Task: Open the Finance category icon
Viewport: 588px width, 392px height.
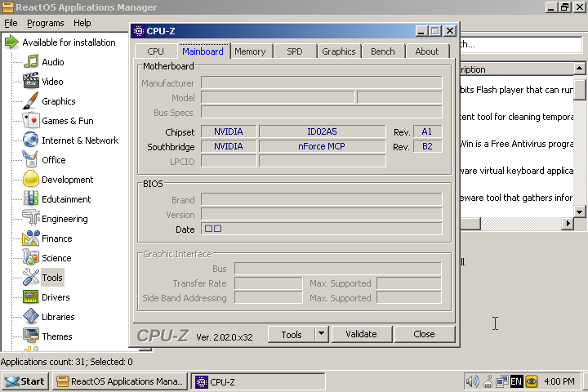Action: click(x=31, y=238)
